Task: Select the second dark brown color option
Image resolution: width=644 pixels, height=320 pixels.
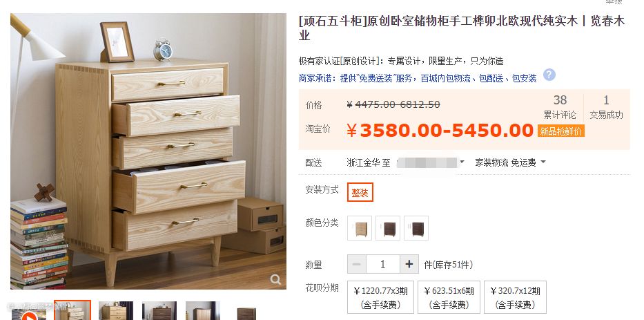Action: (x=388, y=228)
